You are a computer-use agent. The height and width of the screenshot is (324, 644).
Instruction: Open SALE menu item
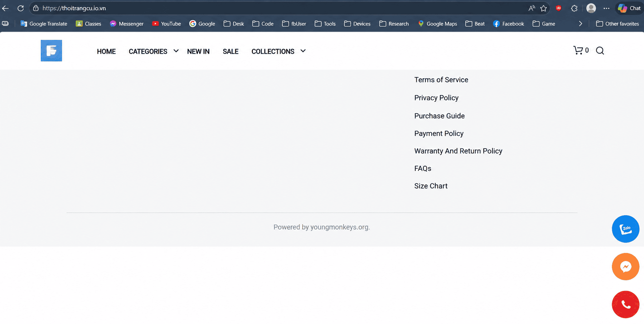point(231,51)
